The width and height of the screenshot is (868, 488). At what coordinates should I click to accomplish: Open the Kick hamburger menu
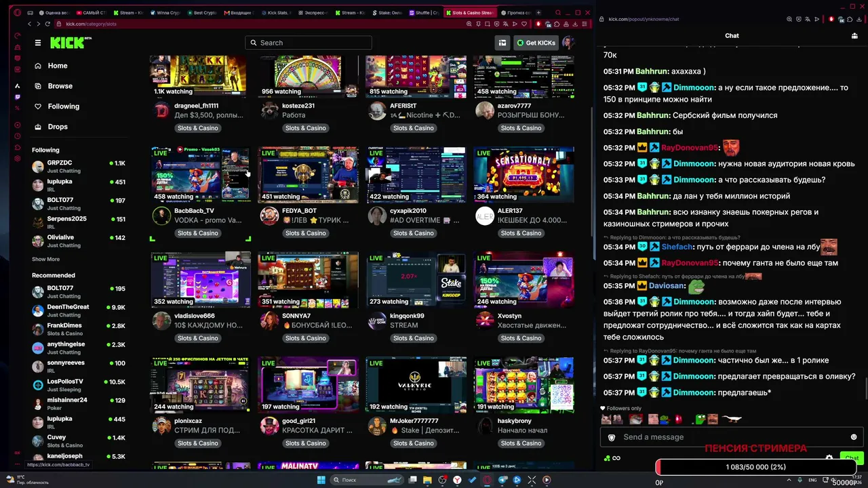pyautogui.click(x=38, y=43)
